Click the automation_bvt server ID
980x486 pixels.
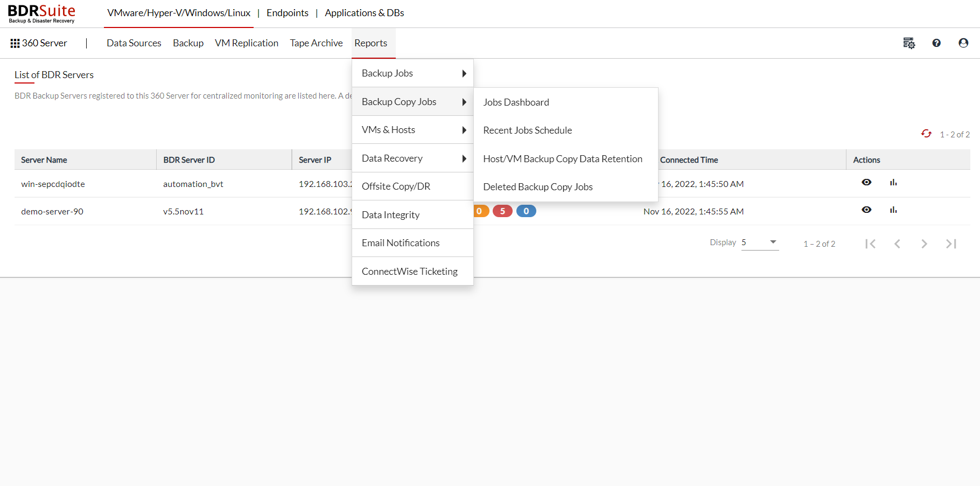point(193,184)
